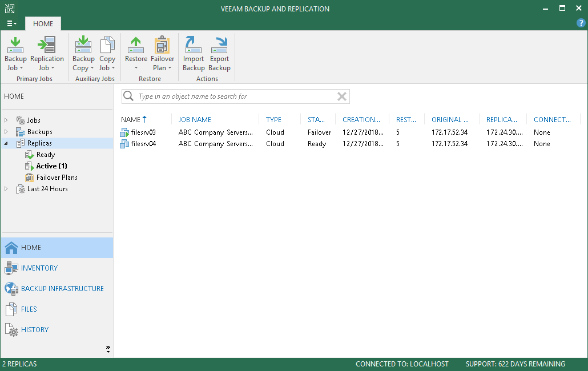
Task: Open the FILES view
Action: 57,309
